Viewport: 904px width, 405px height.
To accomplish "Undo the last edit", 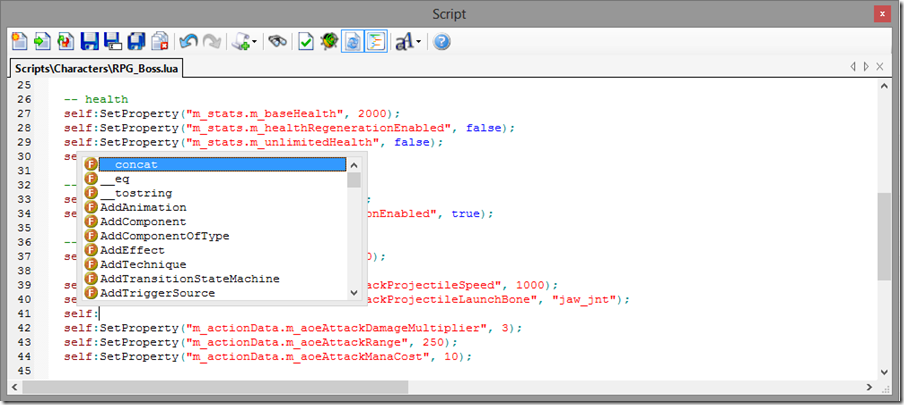I will [187, 41].
